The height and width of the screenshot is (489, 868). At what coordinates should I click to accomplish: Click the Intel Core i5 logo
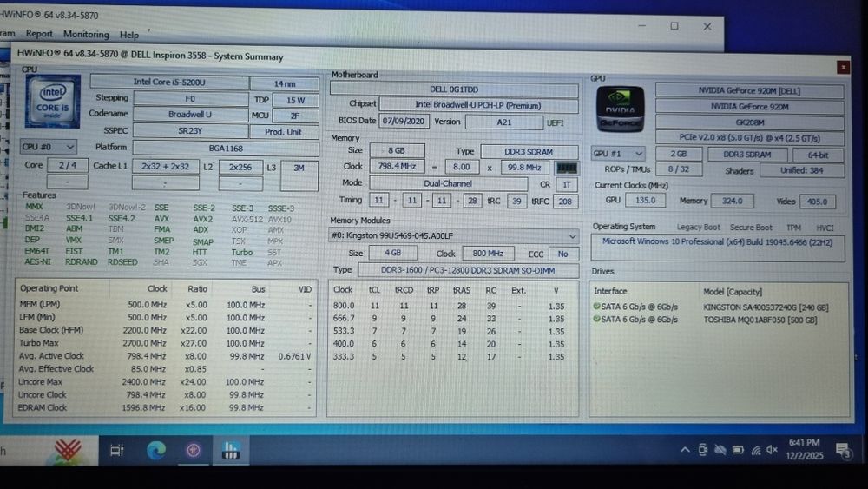[53, 102]
